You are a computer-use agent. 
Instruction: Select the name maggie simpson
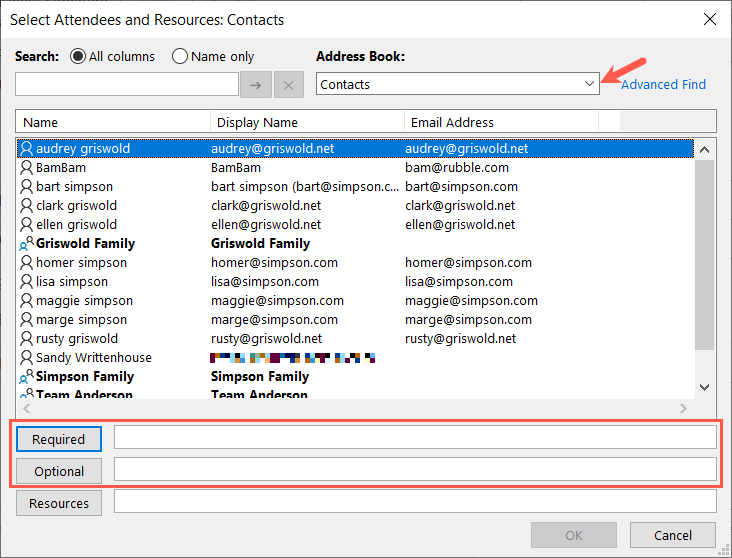[x=84, y=301]
